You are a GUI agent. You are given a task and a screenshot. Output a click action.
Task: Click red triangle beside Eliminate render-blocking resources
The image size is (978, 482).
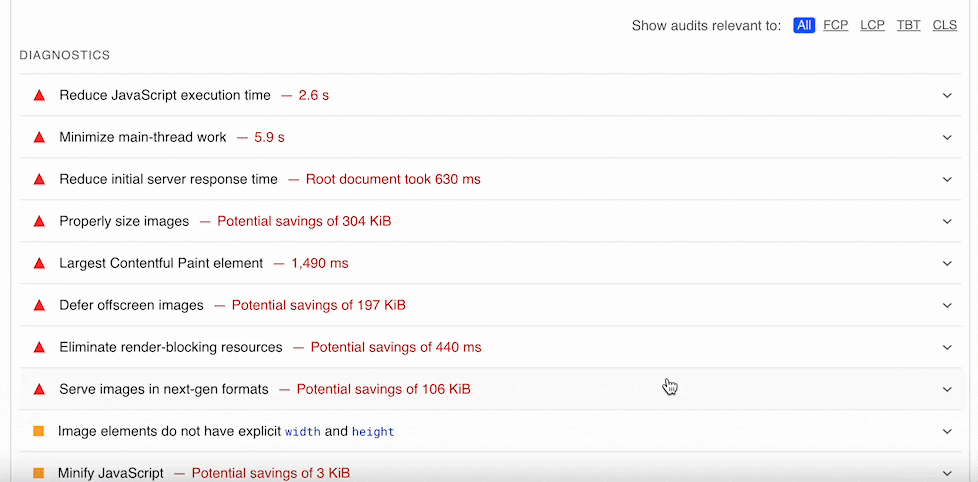39,348
